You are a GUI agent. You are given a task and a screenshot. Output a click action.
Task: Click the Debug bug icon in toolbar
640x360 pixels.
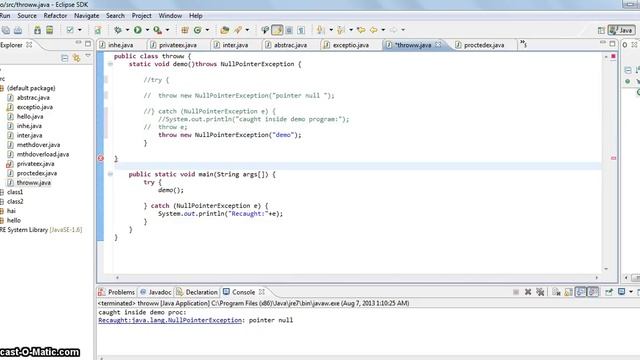118,30
